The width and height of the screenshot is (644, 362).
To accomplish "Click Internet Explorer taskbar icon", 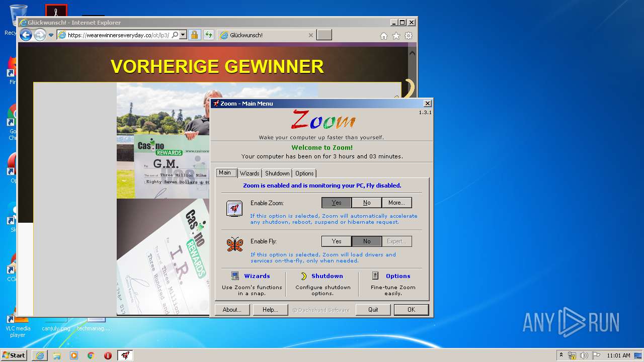I will click(40, 355).
